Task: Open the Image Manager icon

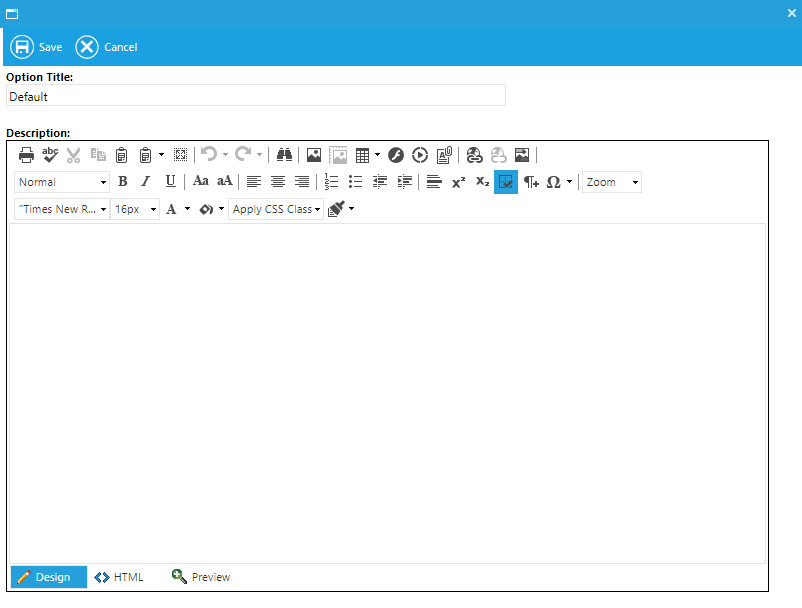Action: 314,155
